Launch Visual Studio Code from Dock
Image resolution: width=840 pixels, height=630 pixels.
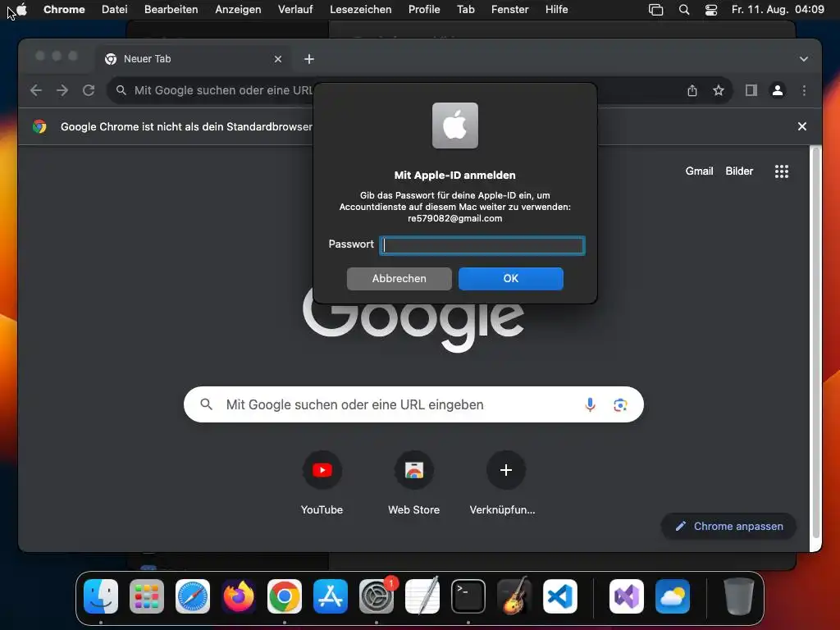559,596
